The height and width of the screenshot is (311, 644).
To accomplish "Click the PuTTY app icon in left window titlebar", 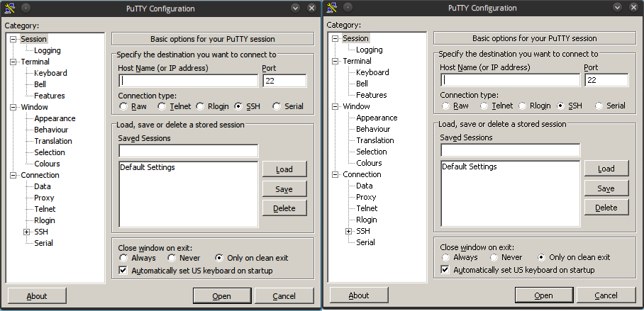I will click(x=9, y=8).
